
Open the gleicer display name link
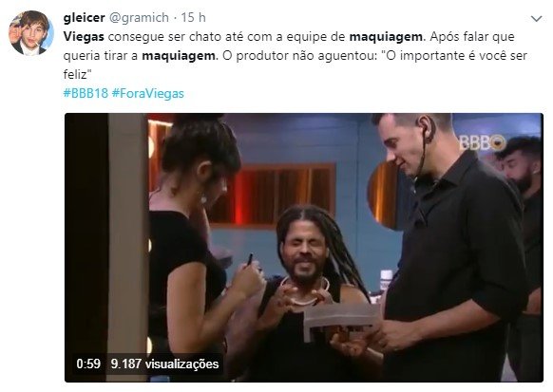84,17
